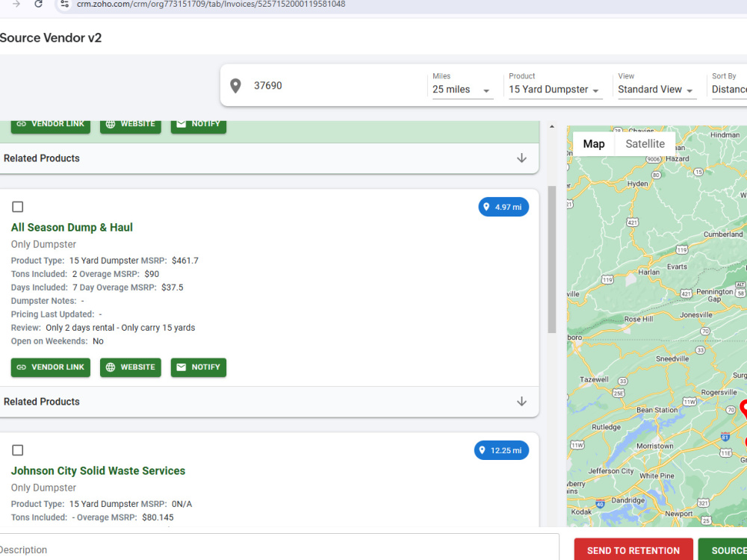Viewport: 747px width, 560px height.
Task: Click the browser address bar URL
Action: (x=211, y=4)
